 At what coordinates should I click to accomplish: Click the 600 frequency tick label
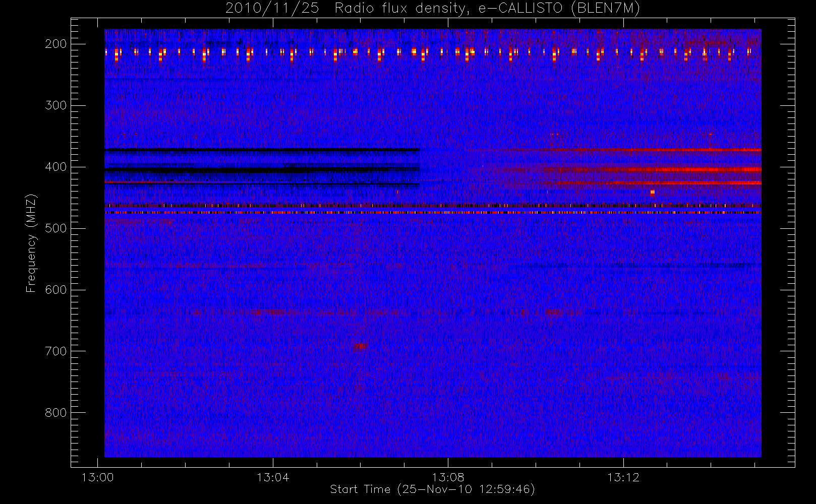tap(56, 290)
